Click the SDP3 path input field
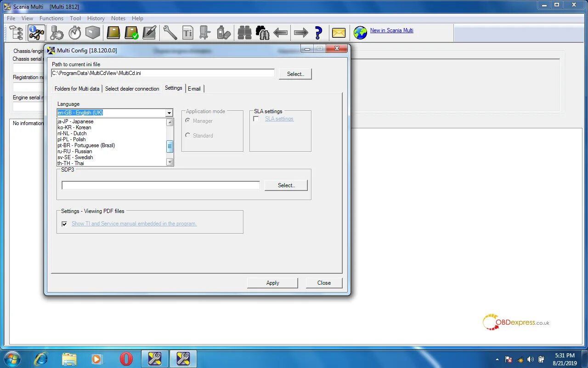Screen dimensions: 588x368 [161, 185]
